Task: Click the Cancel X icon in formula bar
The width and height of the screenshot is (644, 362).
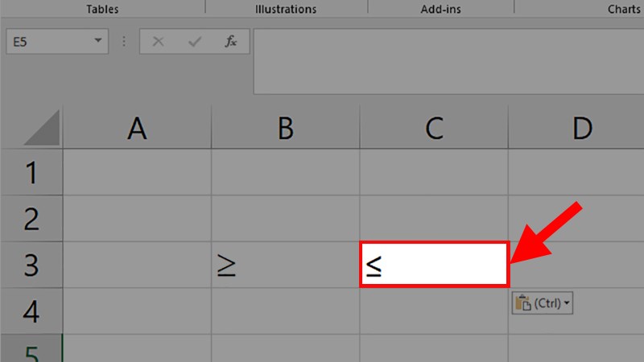Action: pos(158,42)
